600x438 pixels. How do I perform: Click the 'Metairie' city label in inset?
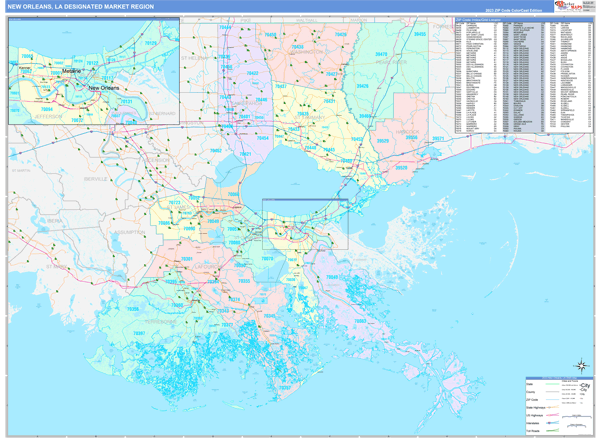72,71
